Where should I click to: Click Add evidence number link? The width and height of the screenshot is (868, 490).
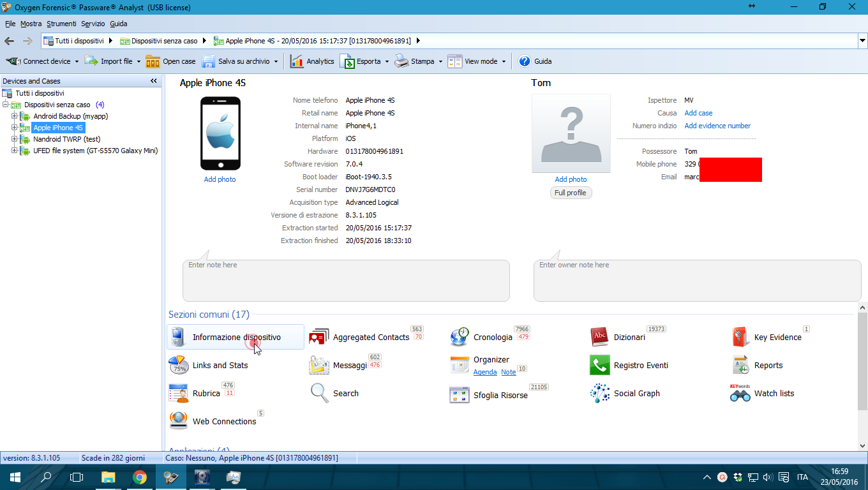[x=717, y=126]
